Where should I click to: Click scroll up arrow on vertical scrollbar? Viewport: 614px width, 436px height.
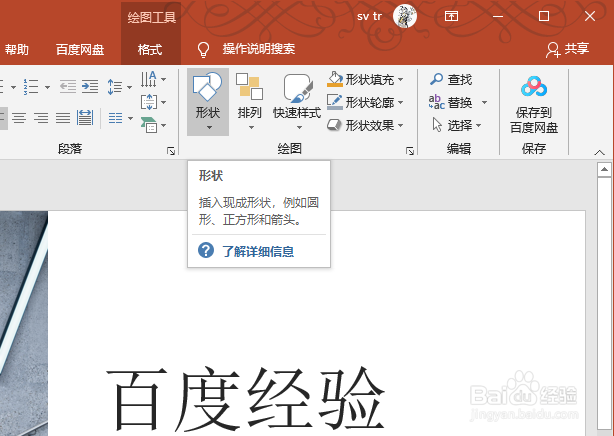pos(604,170)
